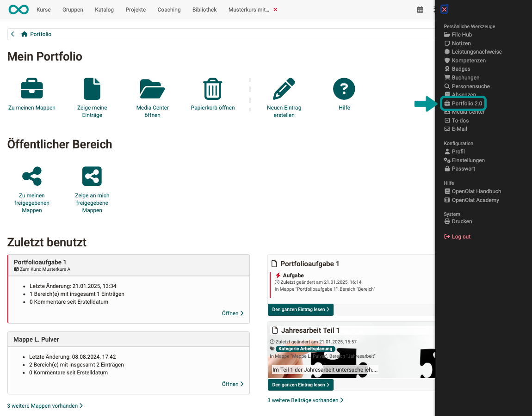Viewport: 532px width, 416px height.
Task: Read the full 'Portfolioaufgabe 1' entry
Action: coord(300,310)
